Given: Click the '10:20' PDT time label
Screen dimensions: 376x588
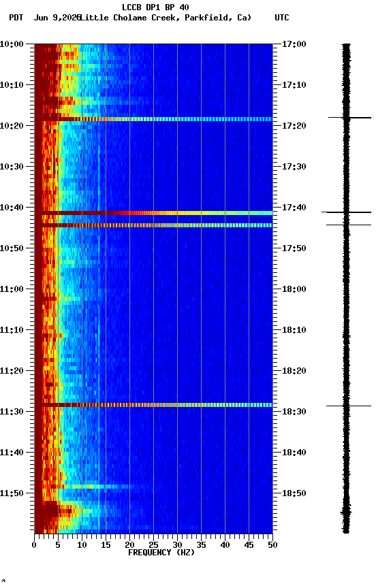Looking at the screenshot, I should [12, 126].
